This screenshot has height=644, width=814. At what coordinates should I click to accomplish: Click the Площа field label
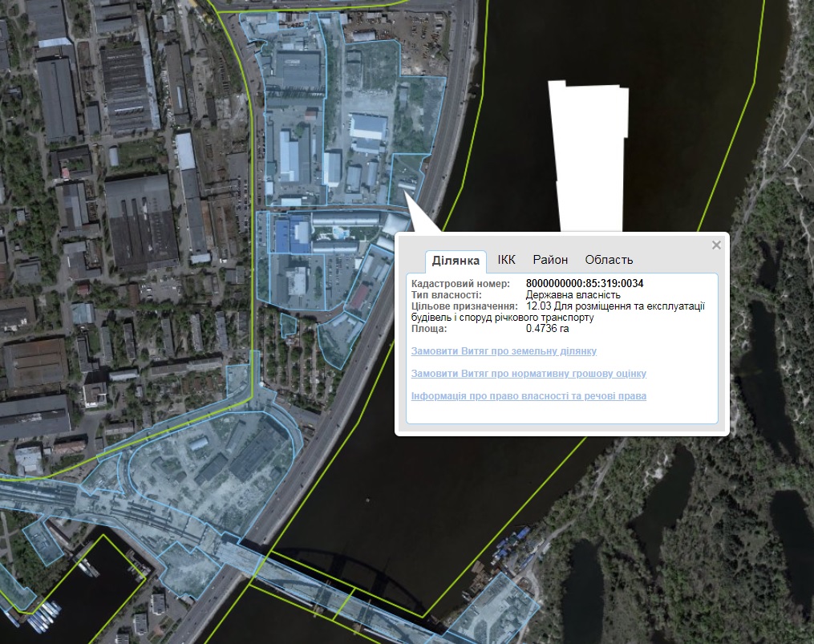[x=429, y=329]
